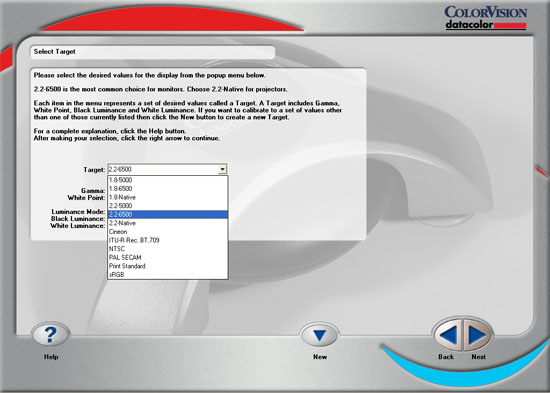This screenshot has width=550, height=393.
Task: Click the Back text label
Action: pos(446,357)
